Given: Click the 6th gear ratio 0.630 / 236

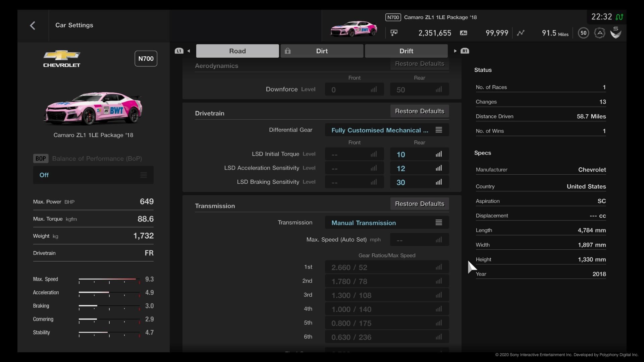Looking at the screenshot, I should point(387,337).
